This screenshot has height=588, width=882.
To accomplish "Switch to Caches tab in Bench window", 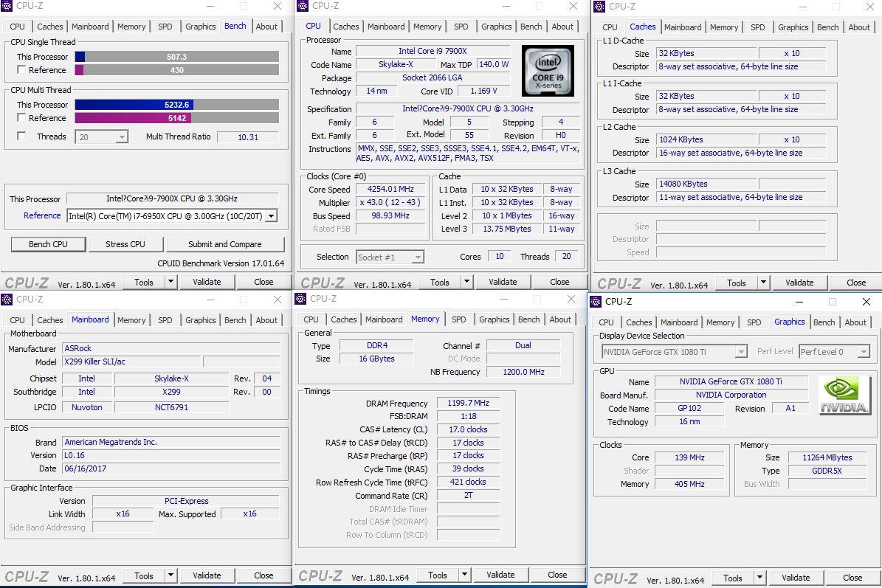I will point(50,27).
